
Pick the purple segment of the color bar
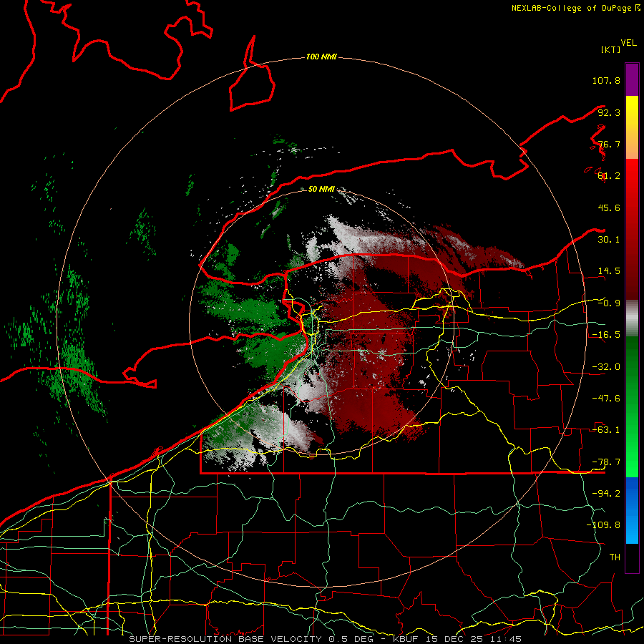click(632, 79)
